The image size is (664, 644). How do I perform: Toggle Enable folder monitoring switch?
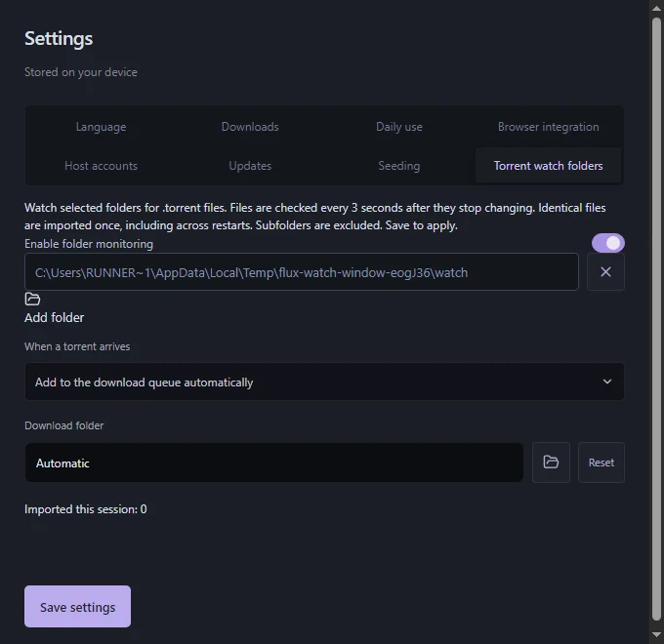point(608,243)
